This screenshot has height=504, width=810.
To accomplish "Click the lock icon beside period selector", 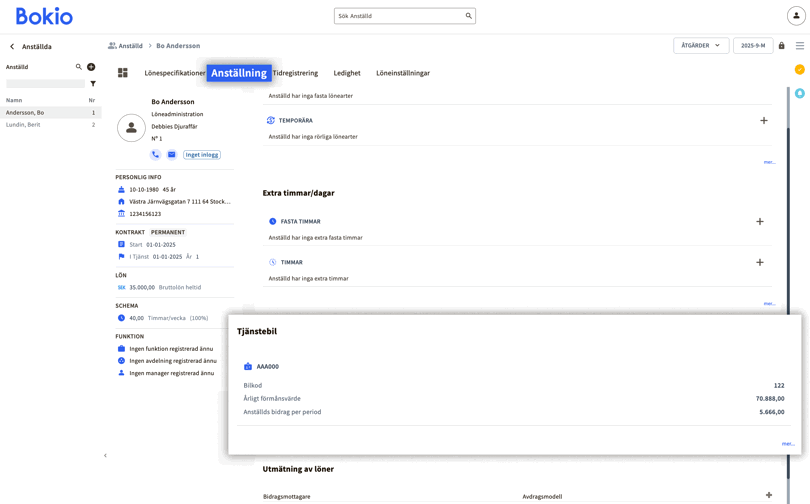I will click(x=782, y=46).
